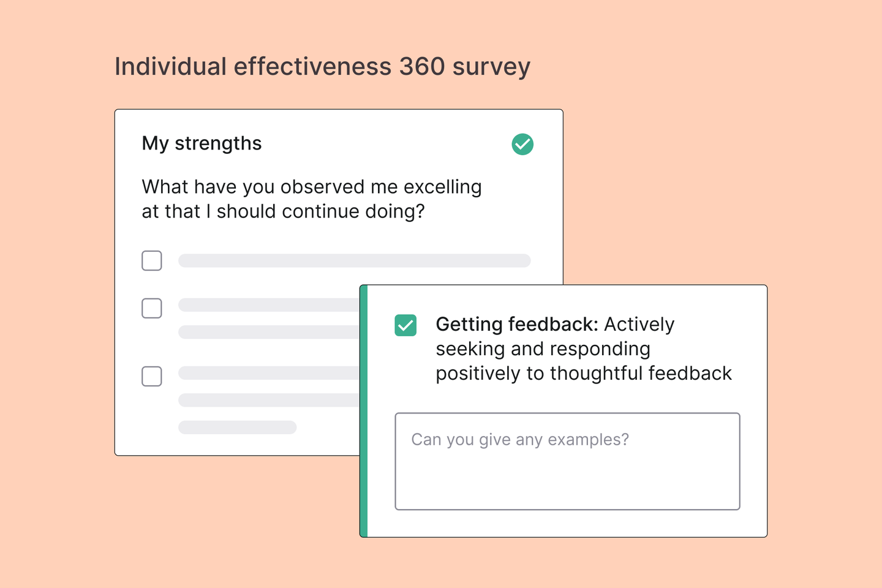This screenshot has height=588, width=882.
Task: Tick the second empty strengths checkbox
Action: tap(152, 308)
